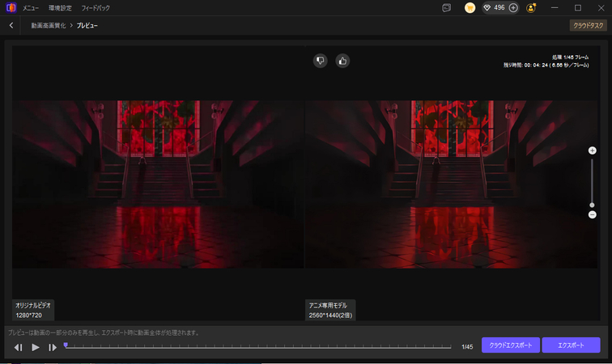Viewport: 612px width, 364px height.
Task: Click the クラウドエクスポート button
Action: coord(510,345)
